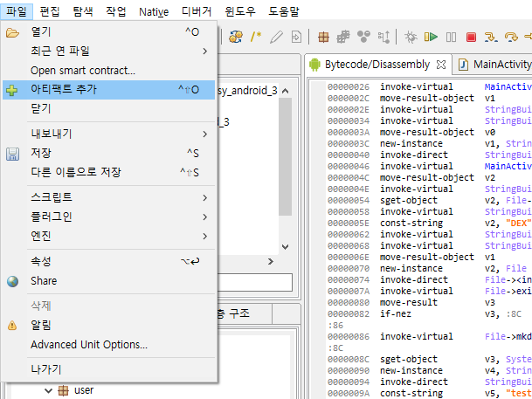Click the step over curved arrow icon
This screenshot has height=399, width=532.
pyautogui.click(x=511, y=37)
